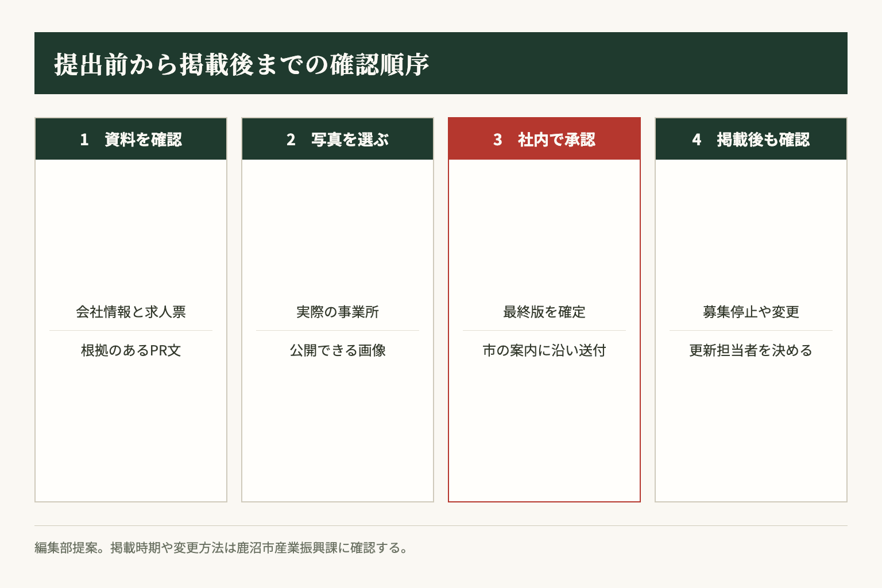Click the text 更新担当者を決める
Viewport: 882px width, 588px height.
[751, 350]
